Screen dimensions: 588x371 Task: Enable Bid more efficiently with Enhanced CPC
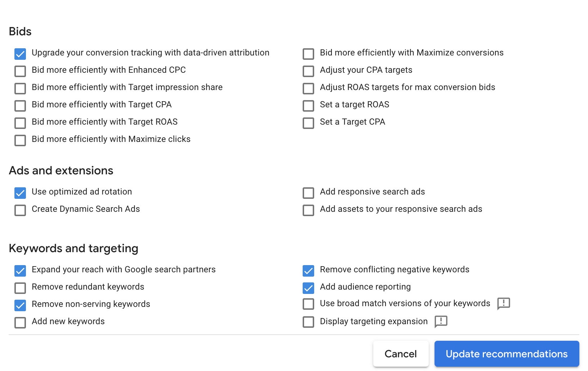click(20, 71)
